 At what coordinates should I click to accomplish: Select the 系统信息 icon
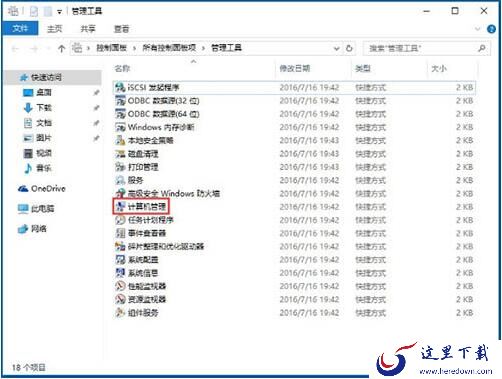pos(120,273)
